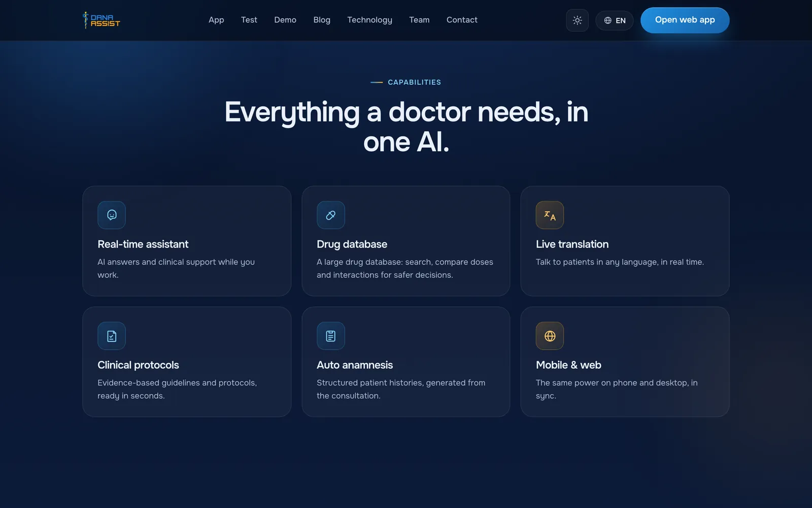The height and width of the screenshot is (508, 812).
Task: Select the Mobile & web card title
Action: [568, 365]
